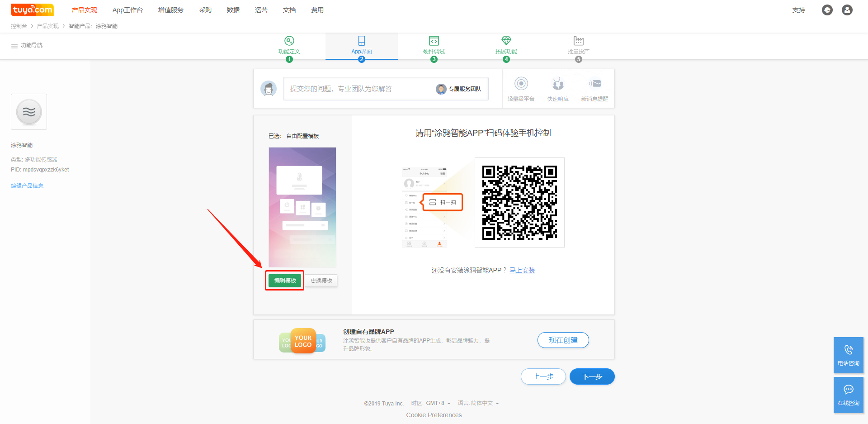Click the 快速响应 icon

point(558,84)
